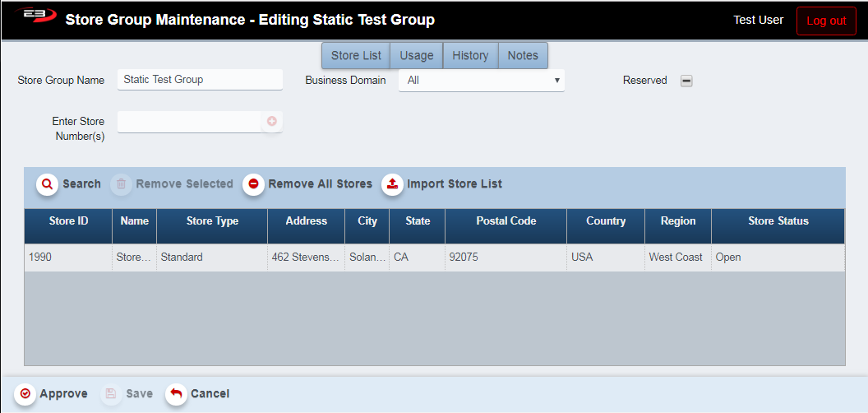
Task: Sort by the Postal Code column header
Action: tap(506, 221)
